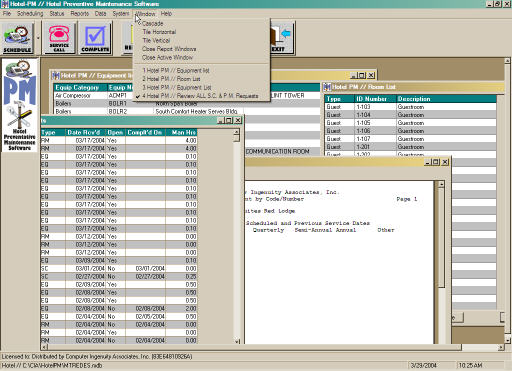Open the System menu
The image size is (512, 371).
(121, 14)
